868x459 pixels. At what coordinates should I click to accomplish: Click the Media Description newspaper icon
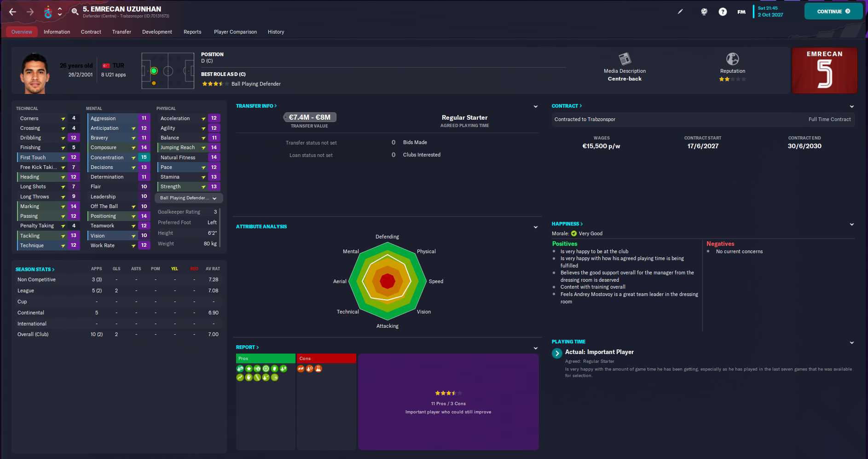click(625, 59)
